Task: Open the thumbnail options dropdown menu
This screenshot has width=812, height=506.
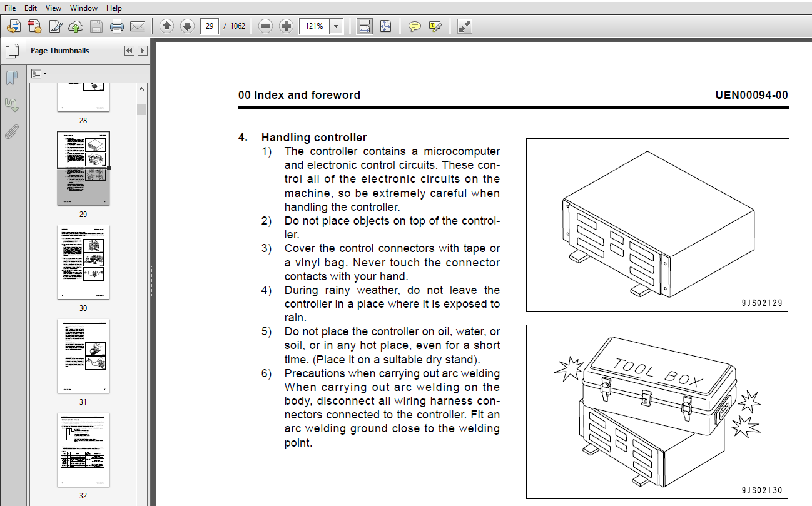Action: [39, 74]
